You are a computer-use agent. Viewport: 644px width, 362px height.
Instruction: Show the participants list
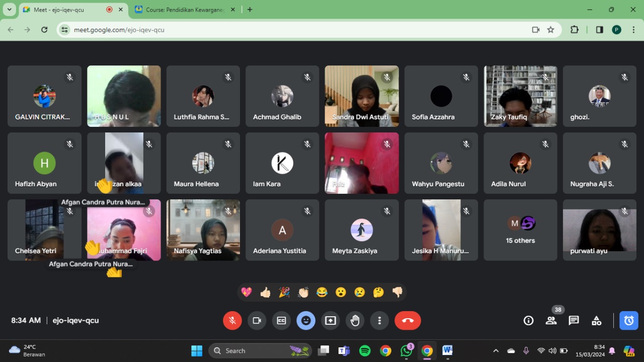coord(551,321)
